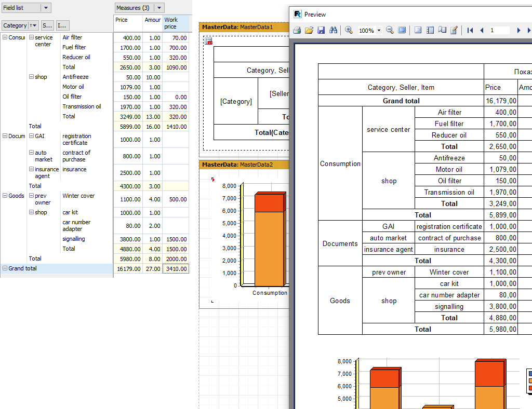Image resolution: width=532 pixels, height=409 pixels.
Task: Collapse the Consumption category row
Action: pyautogui.click(x=5, y=37)
